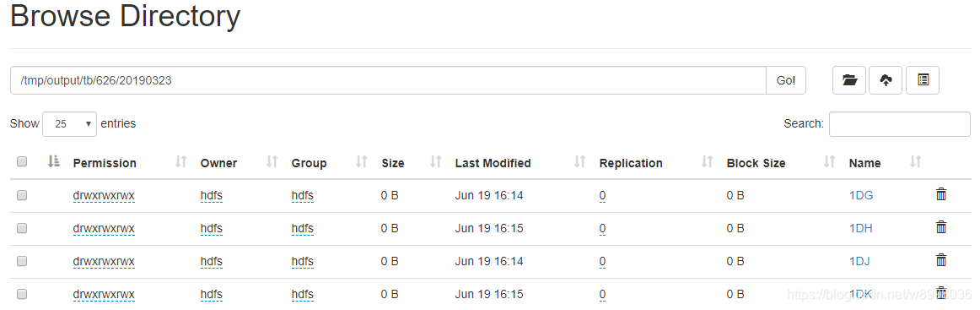Check the box for the 1DJ row
The height and width of the screenshot is (310, 980).
point(22,260)
